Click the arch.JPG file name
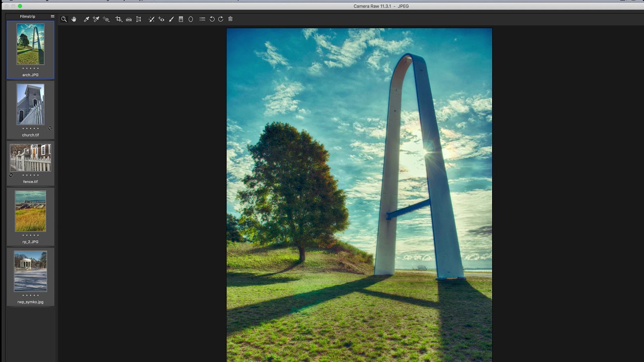The height and width of the screenshot is (362, 644). tap(30, 75)
